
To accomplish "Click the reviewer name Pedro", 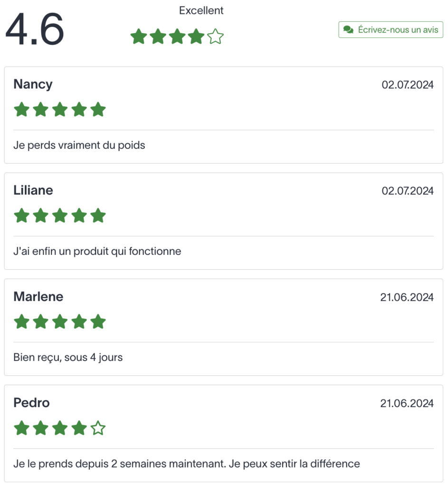I will [32, 403].
